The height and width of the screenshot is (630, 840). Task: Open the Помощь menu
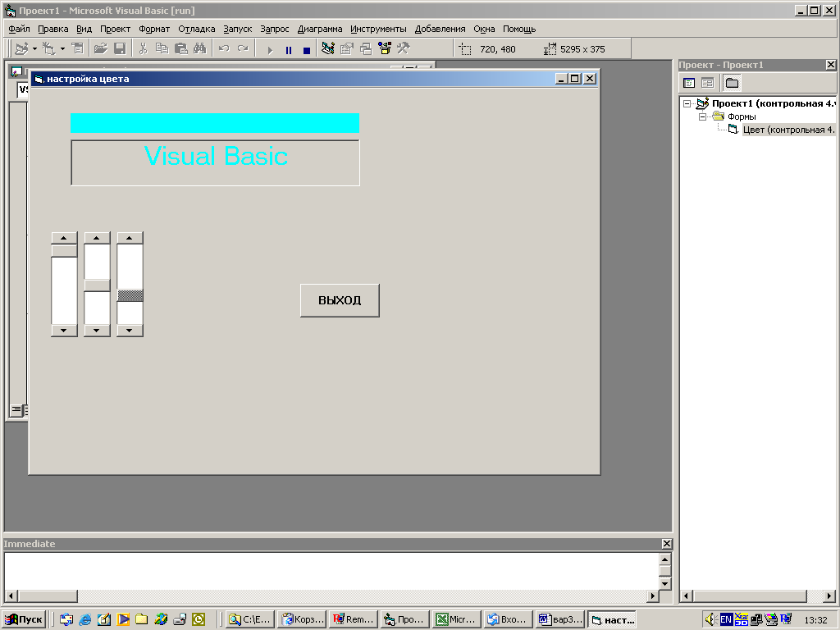point(519,29)
